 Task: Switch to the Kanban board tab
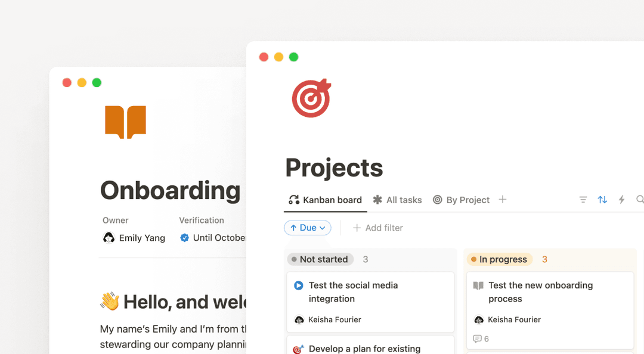(326, 200)
